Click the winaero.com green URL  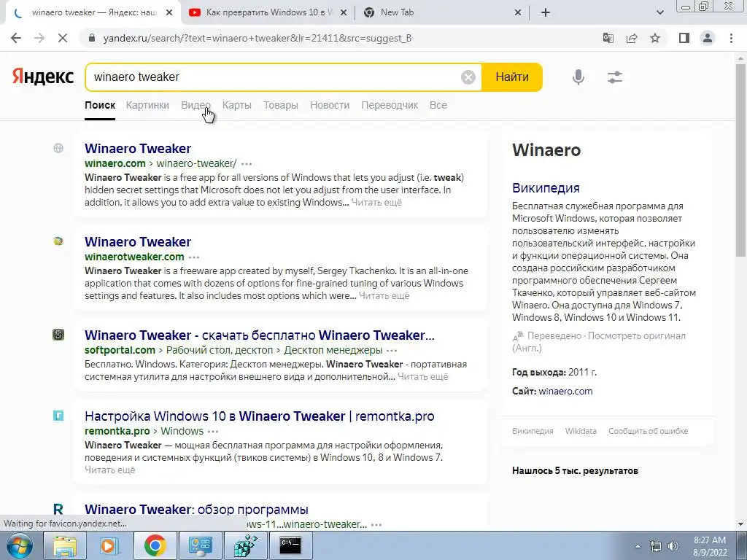115,163
